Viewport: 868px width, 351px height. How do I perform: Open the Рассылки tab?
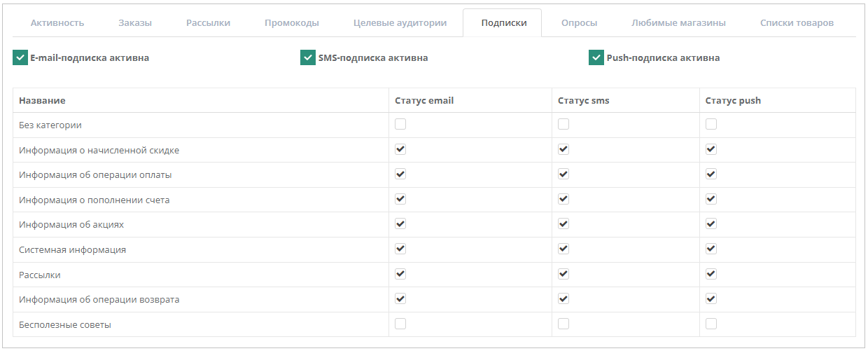[208, 22]
